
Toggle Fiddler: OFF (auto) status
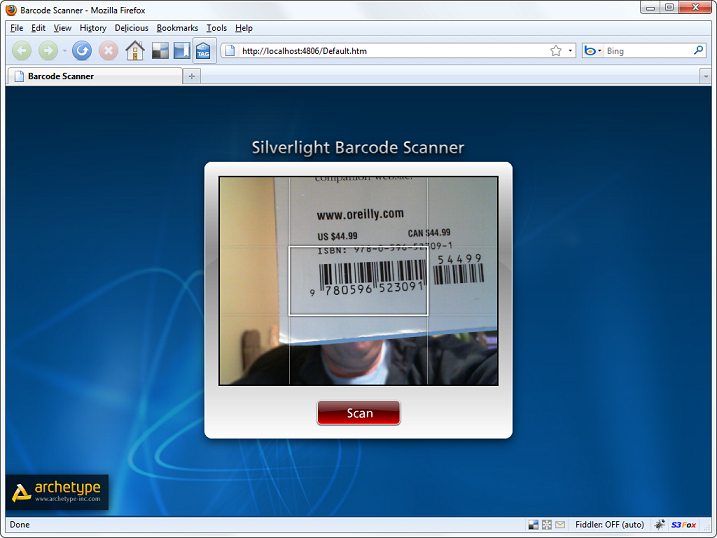pyautogui.click(x=610, y=525)
